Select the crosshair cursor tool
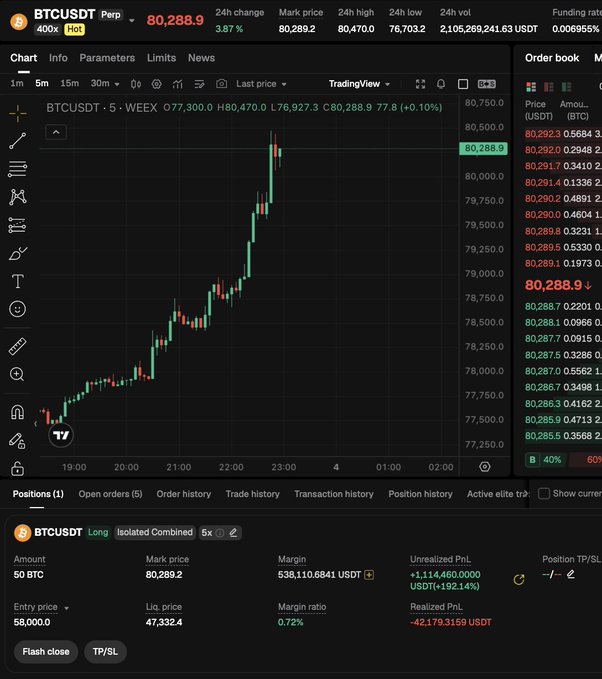The image size is (602, 679). [18, 113]
